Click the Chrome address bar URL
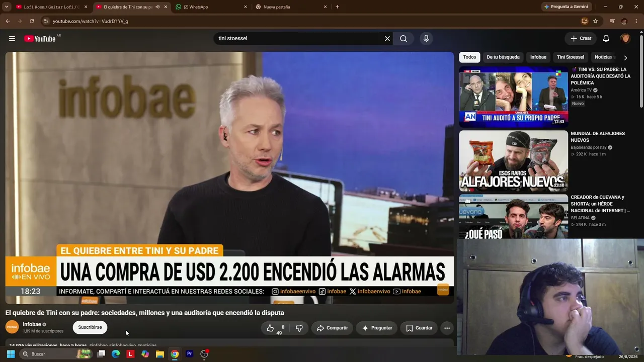This screenshot has width=644, height=362. point(91,21)
